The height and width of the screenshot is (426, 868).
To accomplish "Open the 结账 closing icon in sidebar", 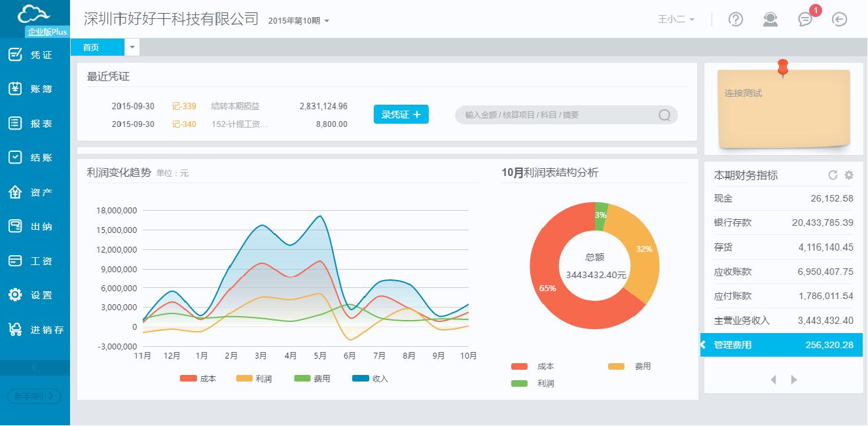I will pyautogui.click(x=15, y=157).
